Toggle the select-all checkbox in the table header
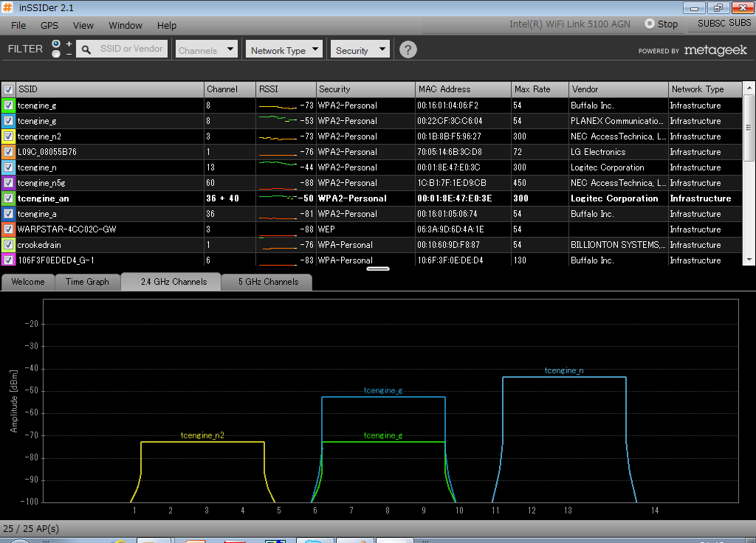The height and width of the screenshot is (543, 756). [8, 89]
